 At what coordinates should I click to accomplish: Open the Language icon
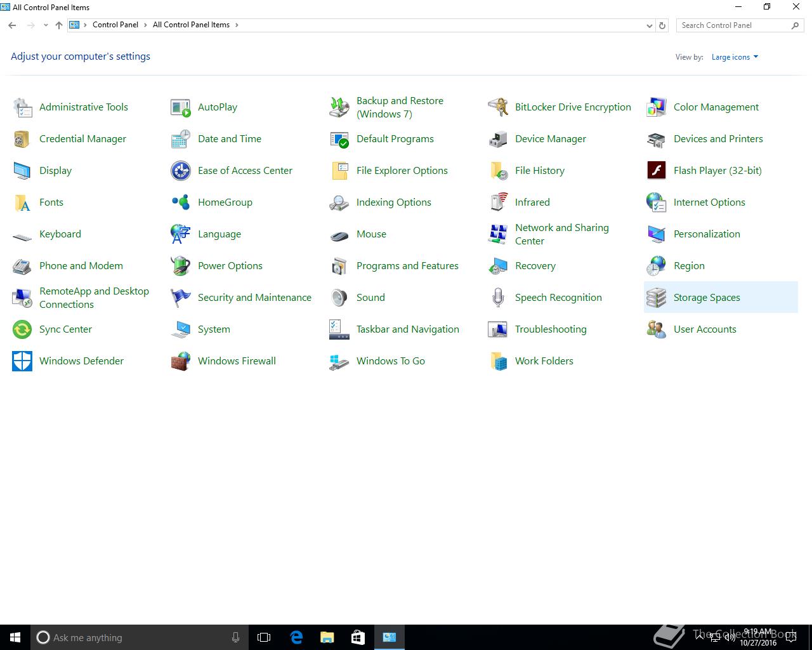[x=181, y=234]
